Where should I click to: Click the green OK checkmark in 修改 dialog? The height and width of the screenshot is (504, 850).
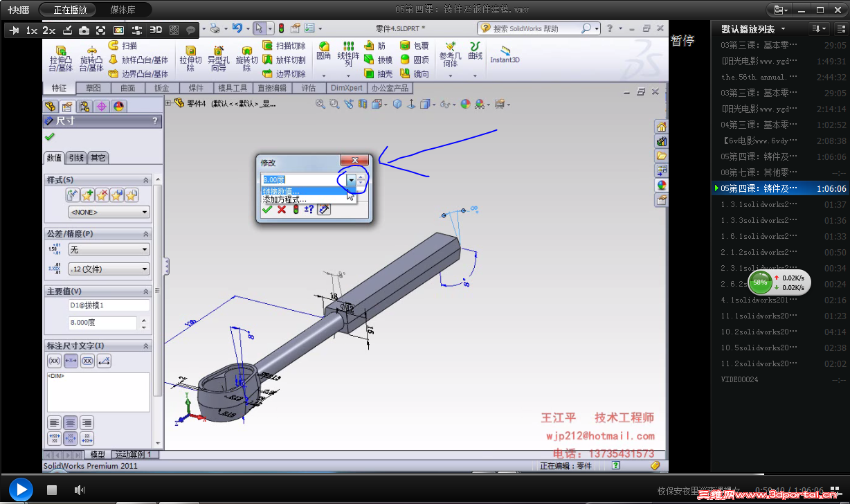pyautogui.click(x=267, y=209)
